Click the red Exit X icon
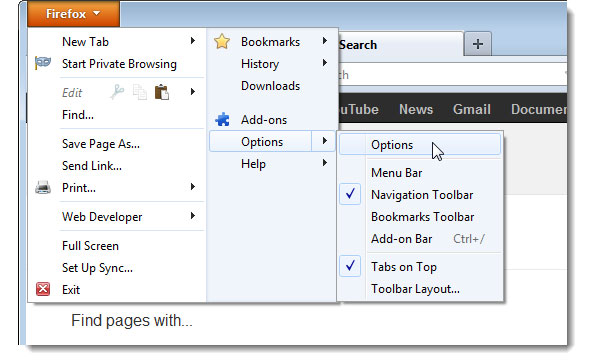Image resolution: width=600 pixels, height=360 pixels. click(43, 289)
